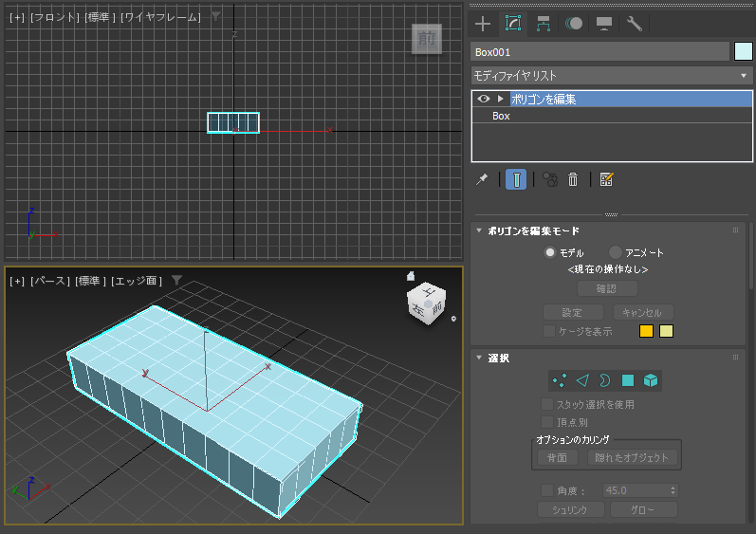The height and width of the screenshot is (534, 756).
Task: Click the グロー button
Action: pos(644,509)
